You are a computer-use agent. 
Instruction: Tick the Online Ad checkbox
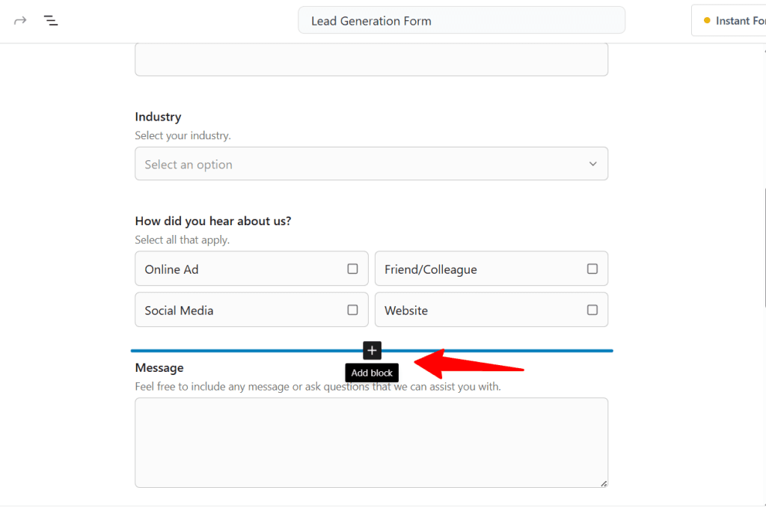click(x=352, y=269)
